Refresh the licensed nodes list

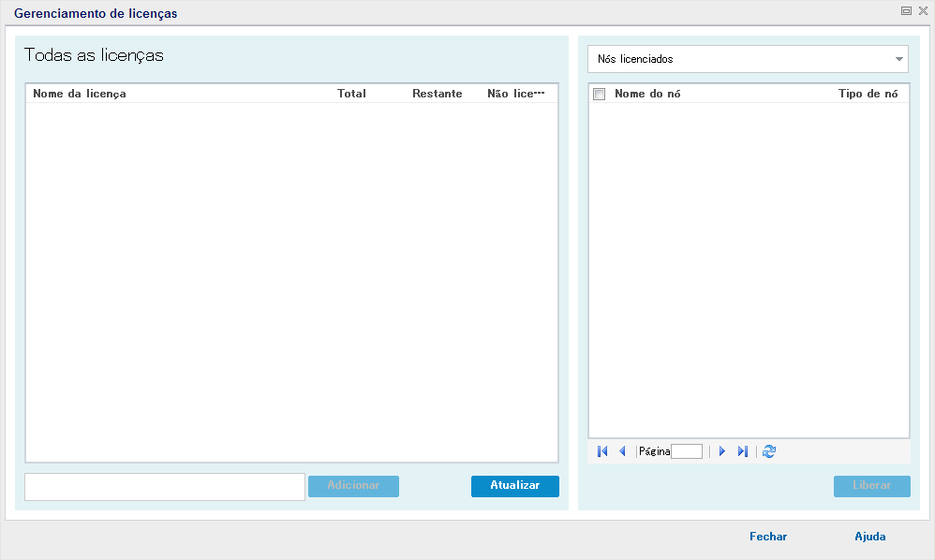click(769, 451)
